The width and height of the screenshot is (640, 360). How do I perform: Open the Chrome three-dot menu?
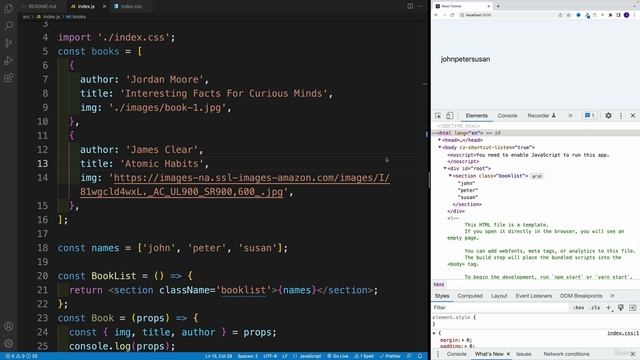point(635,15)
